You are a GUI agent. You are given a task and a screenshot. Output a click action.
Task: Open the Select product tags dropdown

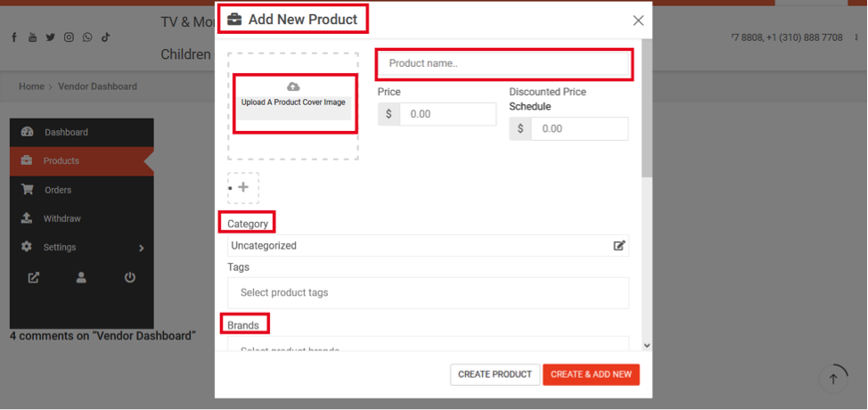[x=428, y=292]
